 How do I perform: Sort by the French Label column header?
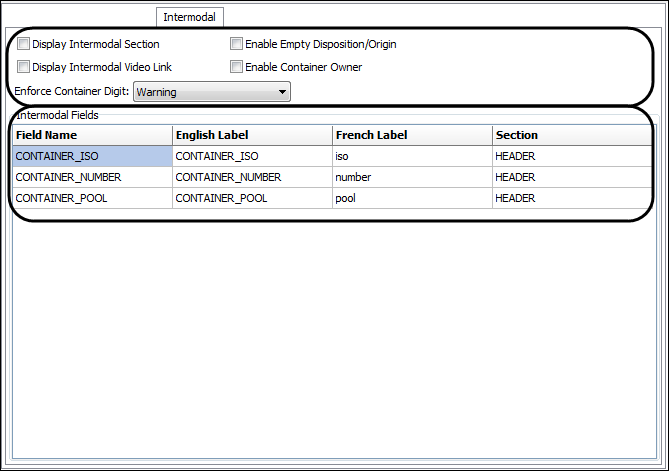[x=413, y=135]
